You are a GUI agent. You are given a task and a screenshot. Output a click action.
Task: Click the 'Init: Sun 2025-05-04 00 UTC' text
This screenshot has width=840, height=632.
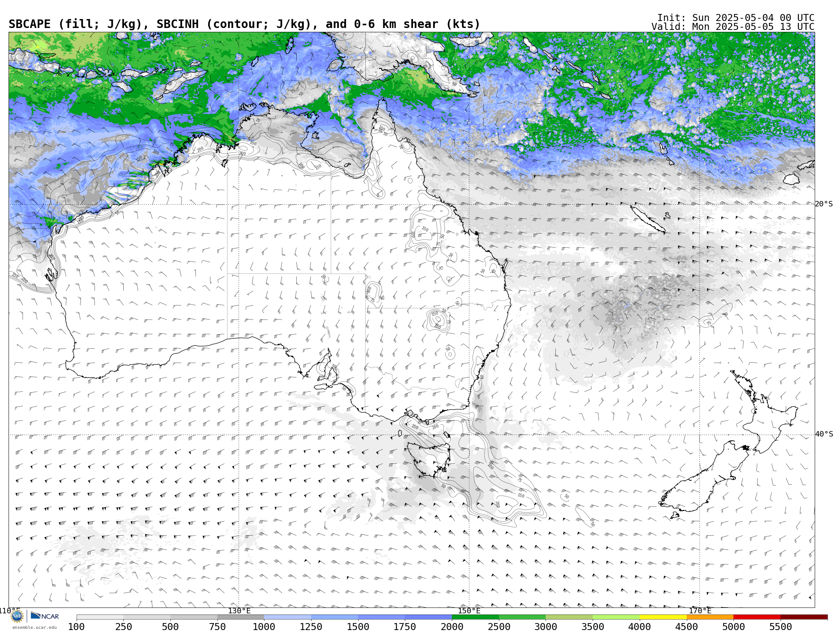pyautogui.click(x=736, y=18)
